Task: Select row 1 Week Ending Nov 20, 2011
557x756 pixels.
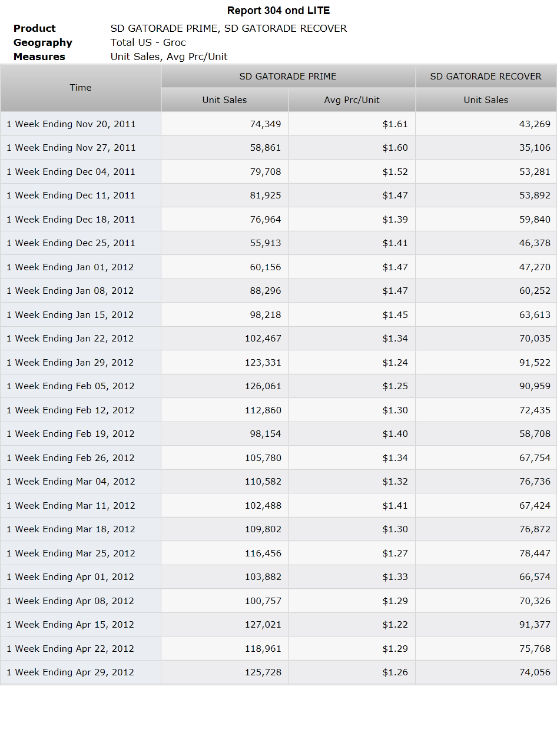Action: pyautogui.click(x=278, y=124)
